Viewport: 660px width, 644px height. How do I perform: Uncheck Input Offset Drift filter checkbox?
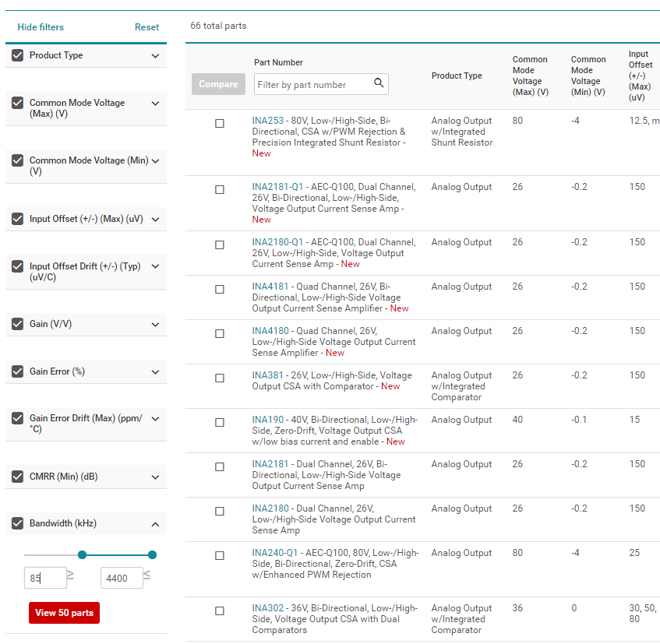point(18,266)
